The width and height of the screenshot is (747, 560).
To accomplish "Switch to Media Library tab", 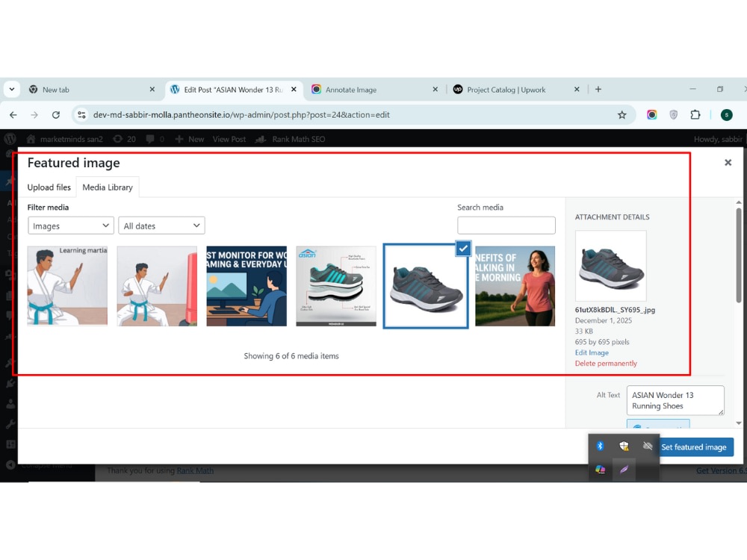I will pyautogui.click(x=107, y=187).
